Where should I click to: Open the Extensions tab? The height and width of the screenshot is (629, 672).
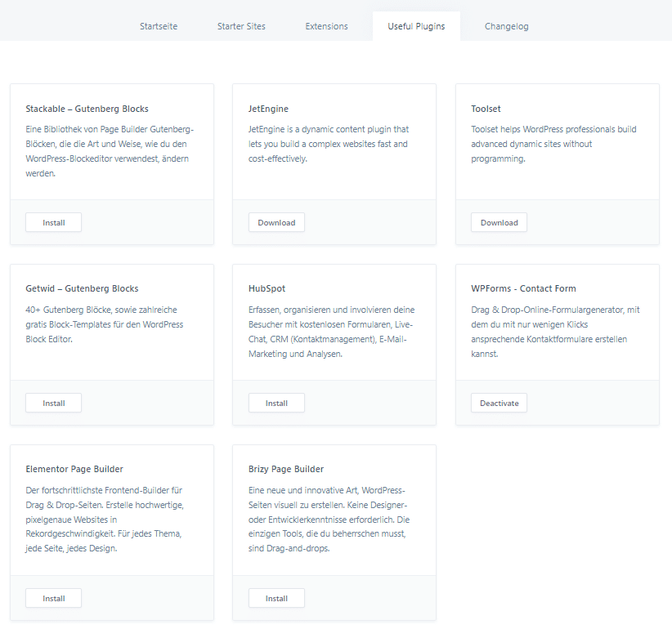tap(326, 26)
